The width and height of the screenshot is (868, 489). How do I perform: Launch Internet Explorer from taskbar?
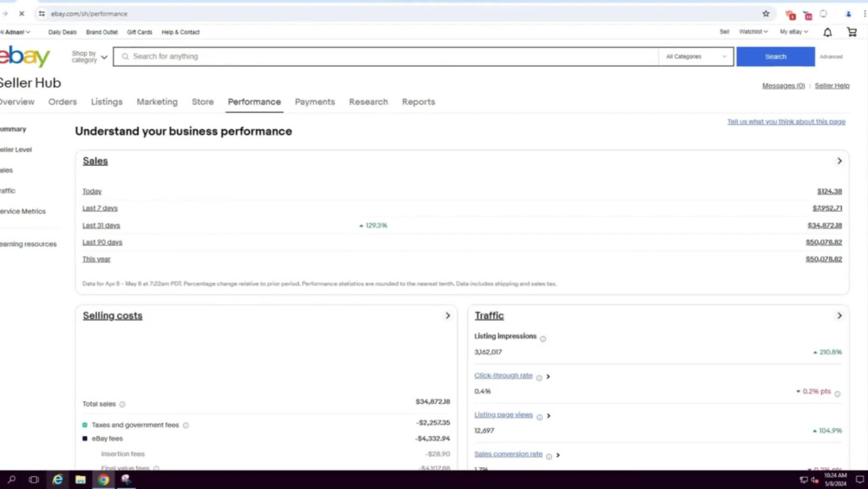click(57, 479)
